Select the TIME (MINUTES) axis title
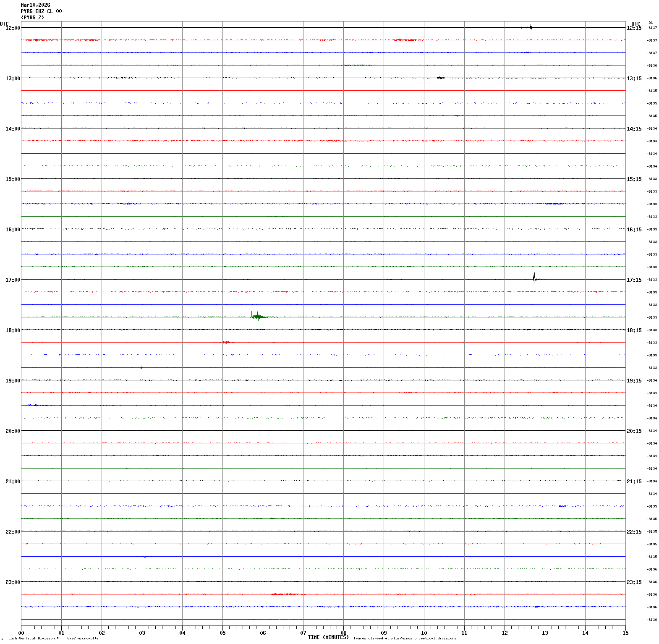 [328, 637]
